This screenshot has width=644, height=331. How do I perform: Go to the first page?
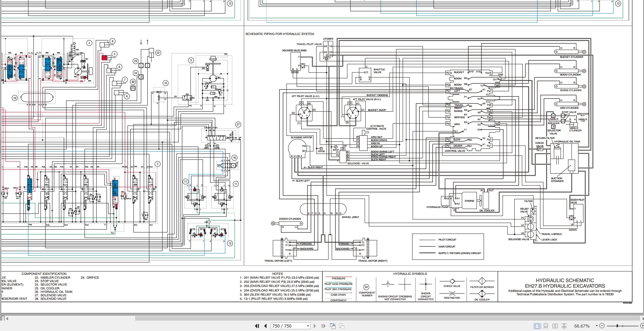pyautogui.click(x=257, y=326)
